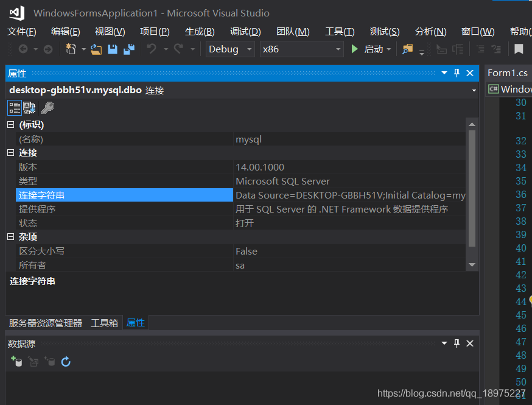Open the dropdown arrow beside 启动

point(389,49)
